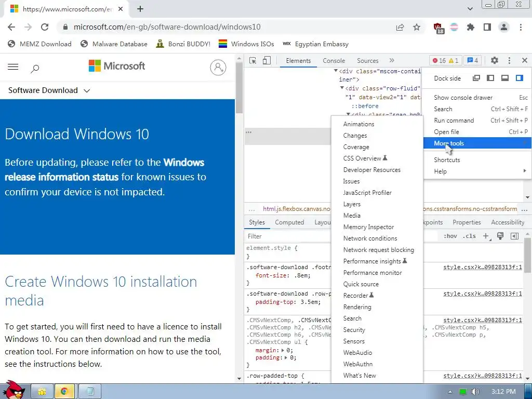Reload the page

click(x=45, y=27)
